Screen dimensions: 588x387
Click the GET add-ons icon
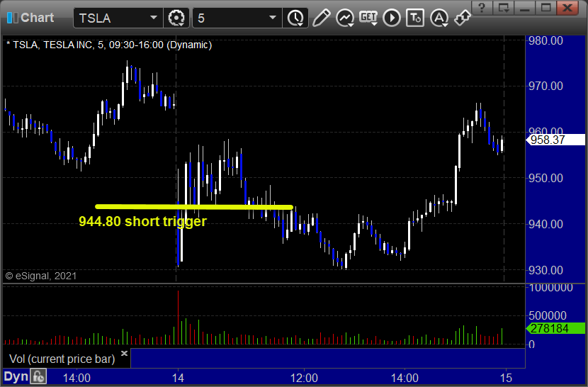368,18
